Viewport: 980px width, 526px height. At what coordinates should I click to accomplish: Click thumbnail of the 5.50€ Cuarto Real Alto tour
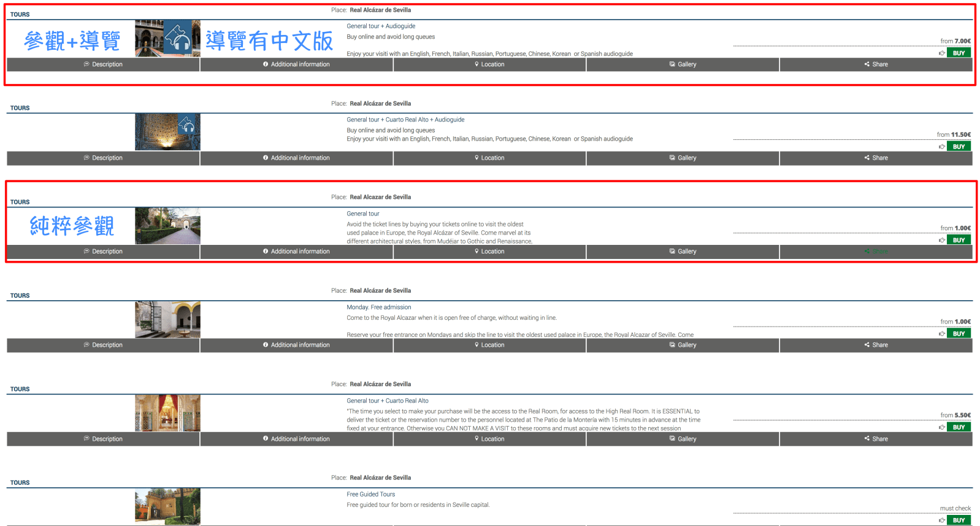coord(167,412)
